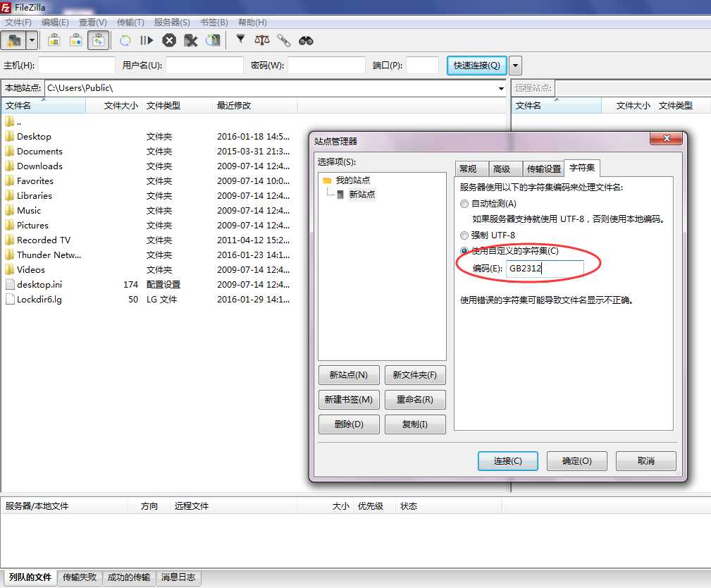Click the parent directory folder icon
Screen dimensions: 711x588
(10, 121)
